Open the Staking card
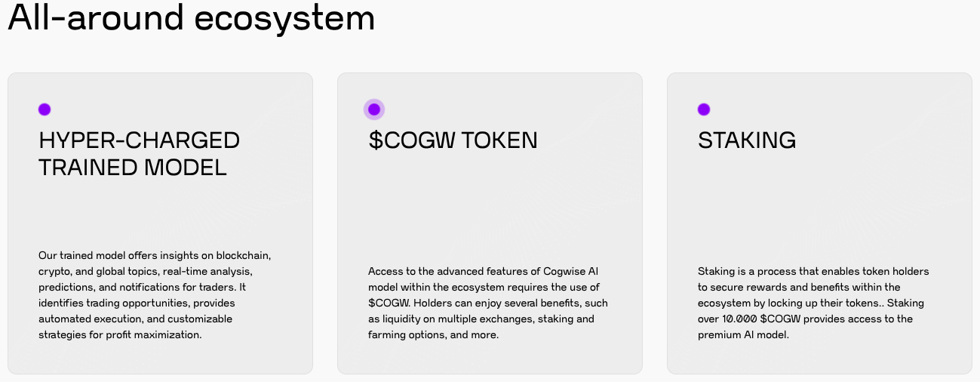 [x=819, y=223]
